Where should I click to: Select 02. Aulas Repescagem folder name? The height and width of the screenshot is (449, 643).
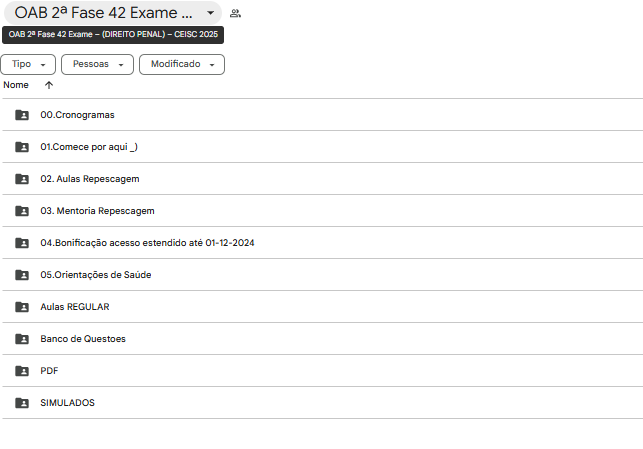(90, 179)
